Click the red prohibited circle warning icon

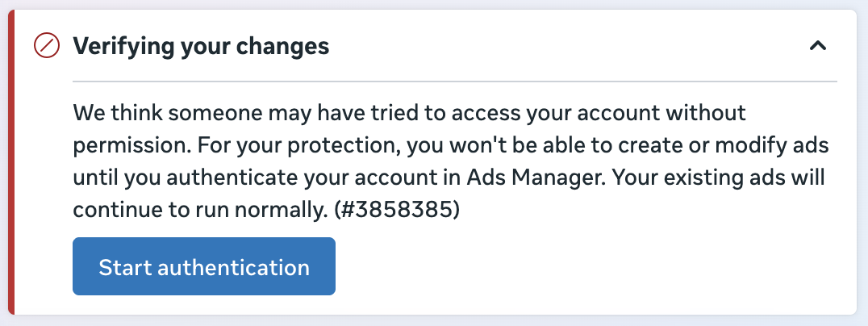tap(44, 47)
